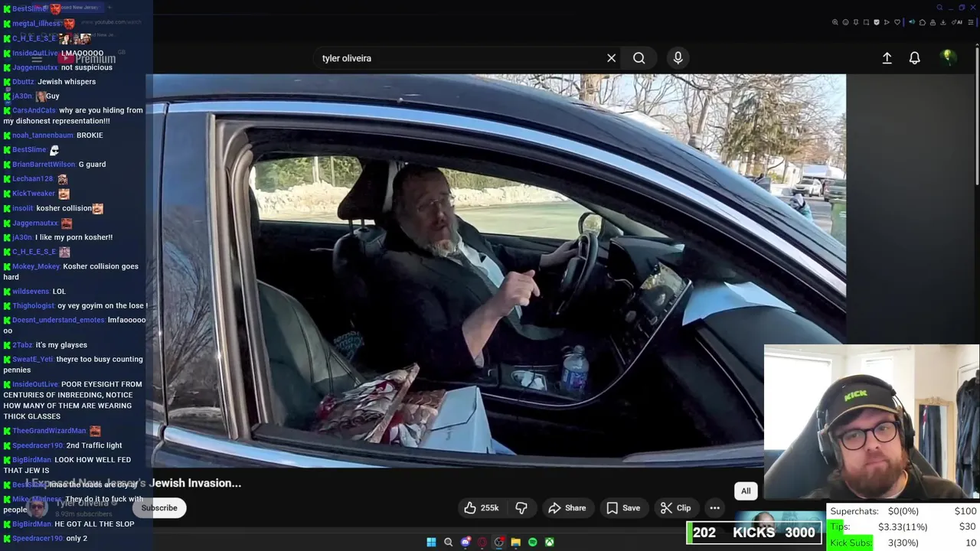Click username 'Thighologist' in chat
The image size is (980, 551).
click(x=33, y=306)
